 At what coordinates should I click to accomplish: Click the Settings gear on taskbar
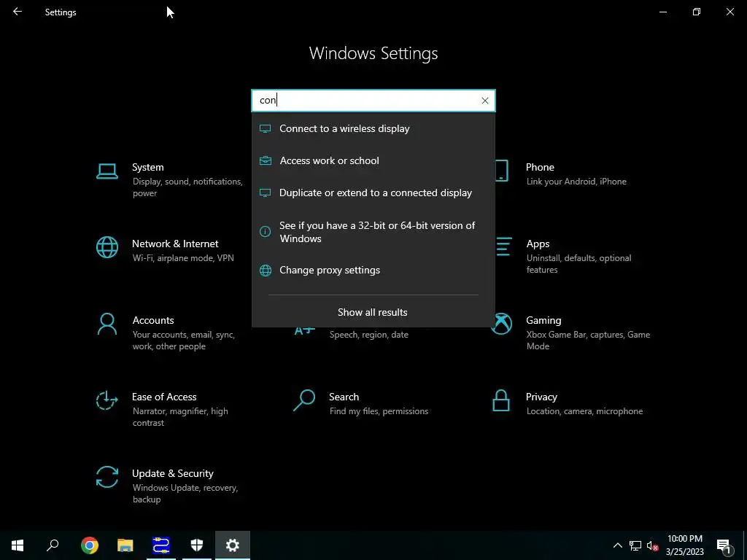click(x=233, y=545)
